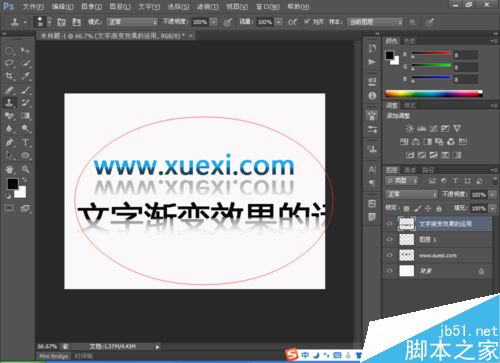This screenshot has width=500, height=363.
Task: Add a Vibrance adjustment
Action: [457, 129]
